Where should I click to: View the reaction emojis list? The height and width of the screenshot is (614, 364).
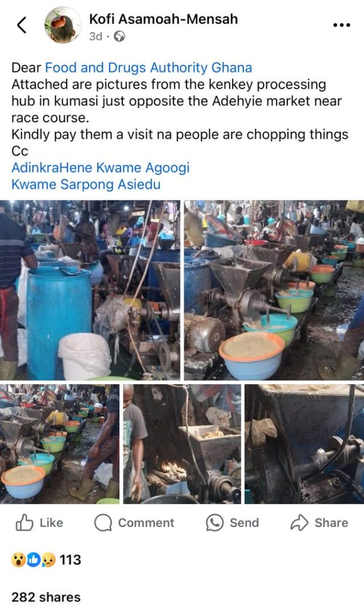(34, 560)
